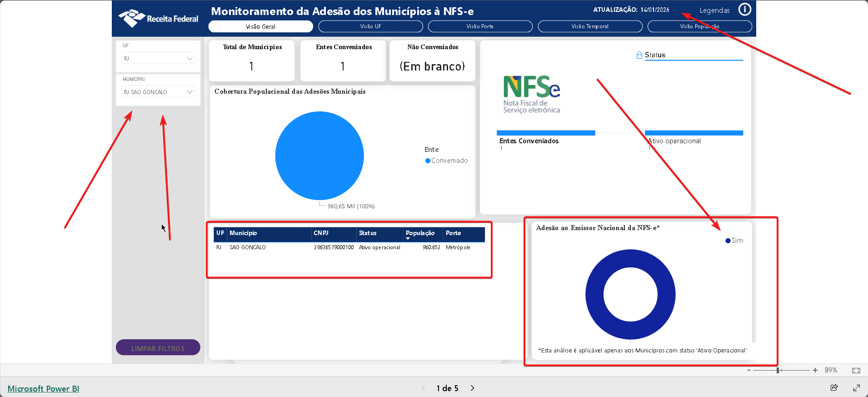
Task: Zoom out with the minus icon
Action: click(749, 370)
